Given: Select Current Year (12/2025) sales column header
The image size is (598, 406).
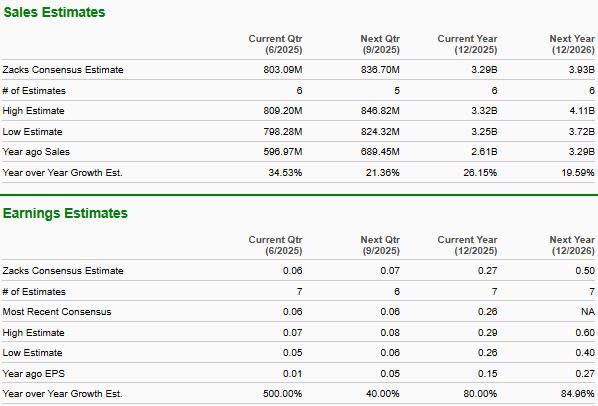Looking at the screenshot, I should pos(468,44).
